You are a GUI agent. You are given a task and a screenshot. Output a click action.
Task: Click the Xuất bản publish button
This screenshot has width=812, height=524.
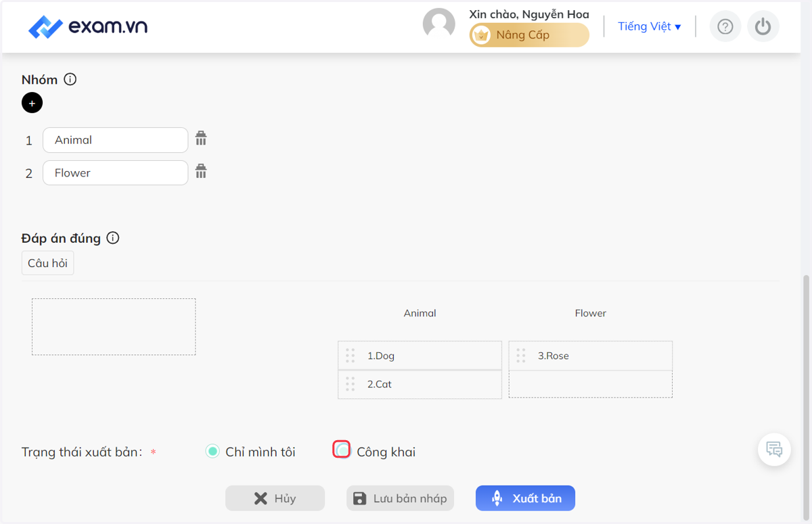(525, 498)
